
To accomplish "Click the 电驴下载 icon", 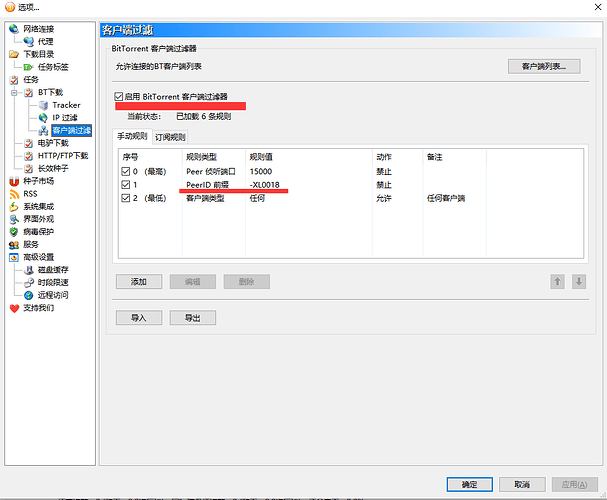I will tap(29, 143).
